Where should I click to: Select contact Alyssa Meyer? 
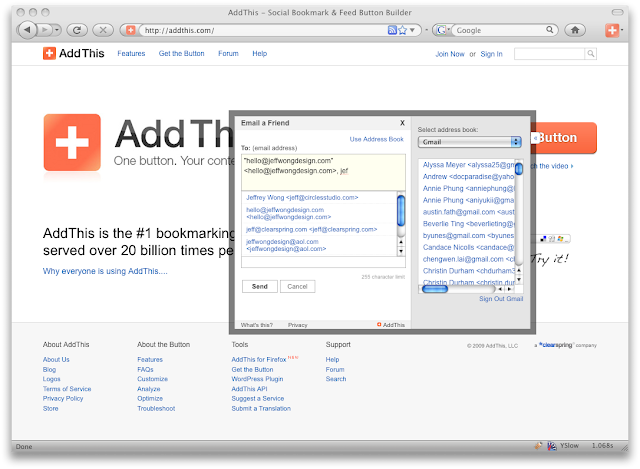click(468, 164)
